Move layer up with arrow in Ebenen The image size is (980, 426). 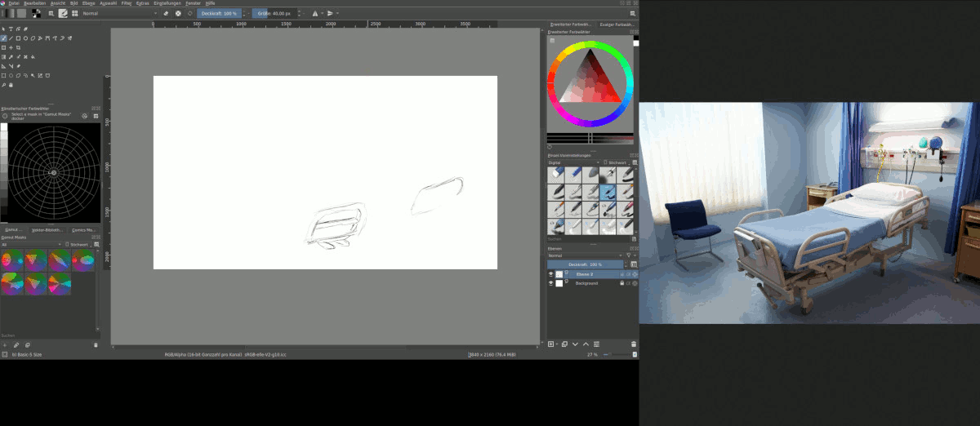tap(586, 344)
